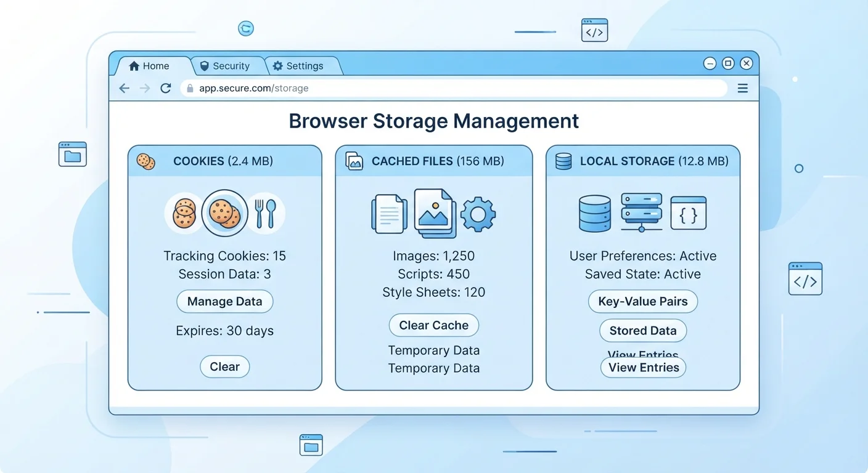Viewport: 868px width, 473px height.
Task: Select the highlighted center cookie icon
Action: pyautogui.click(x=225, y=213)
